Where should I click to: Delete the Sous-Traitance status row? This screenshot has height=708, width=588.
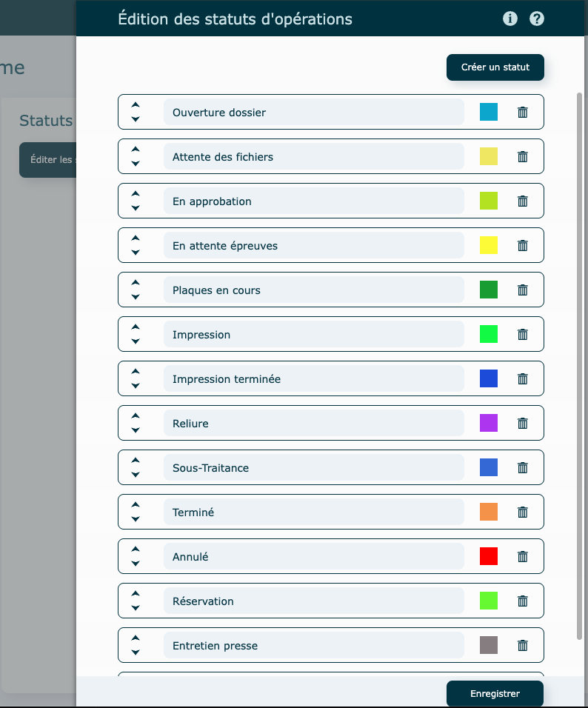click(523, 468)
